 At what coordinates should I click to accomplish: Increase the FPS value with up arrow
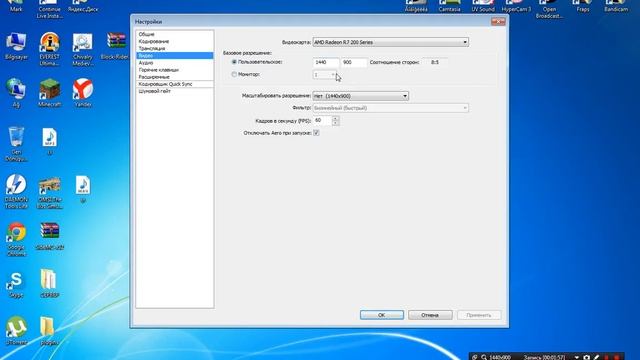pos(336,118)
